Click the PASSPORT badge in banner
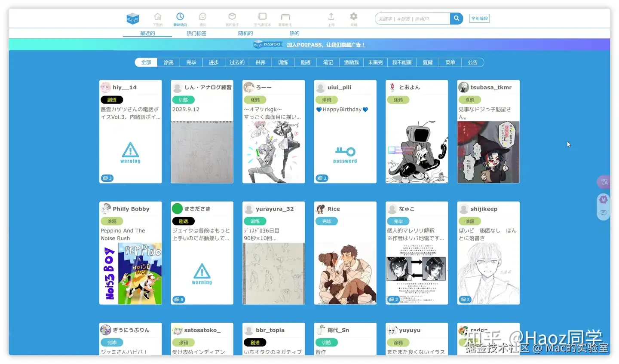 coord(267,44)
